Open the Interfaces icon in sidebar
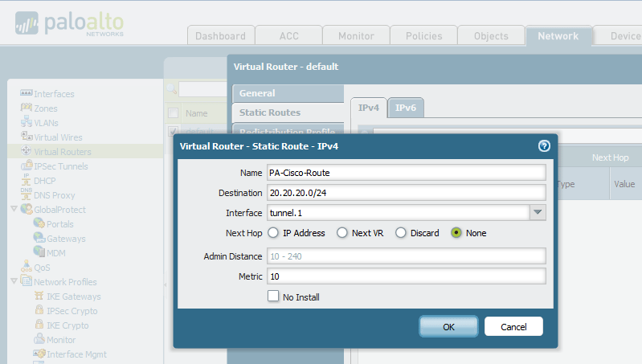 (x=26, y=94)
